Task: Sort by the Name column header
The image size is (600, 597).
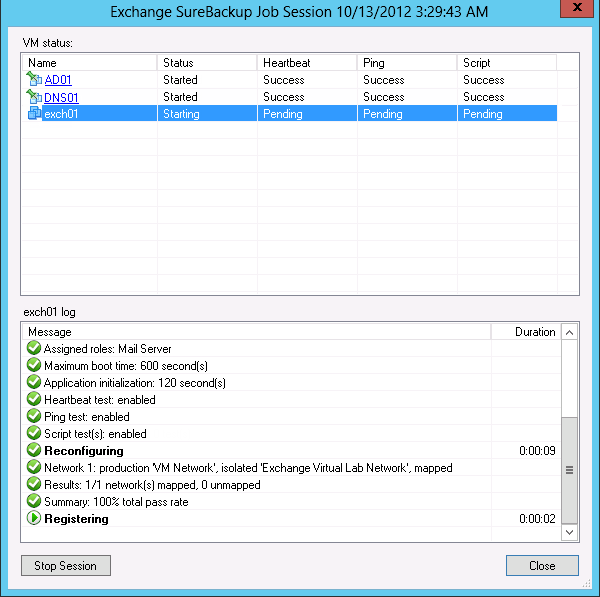Action: point(90,63)
